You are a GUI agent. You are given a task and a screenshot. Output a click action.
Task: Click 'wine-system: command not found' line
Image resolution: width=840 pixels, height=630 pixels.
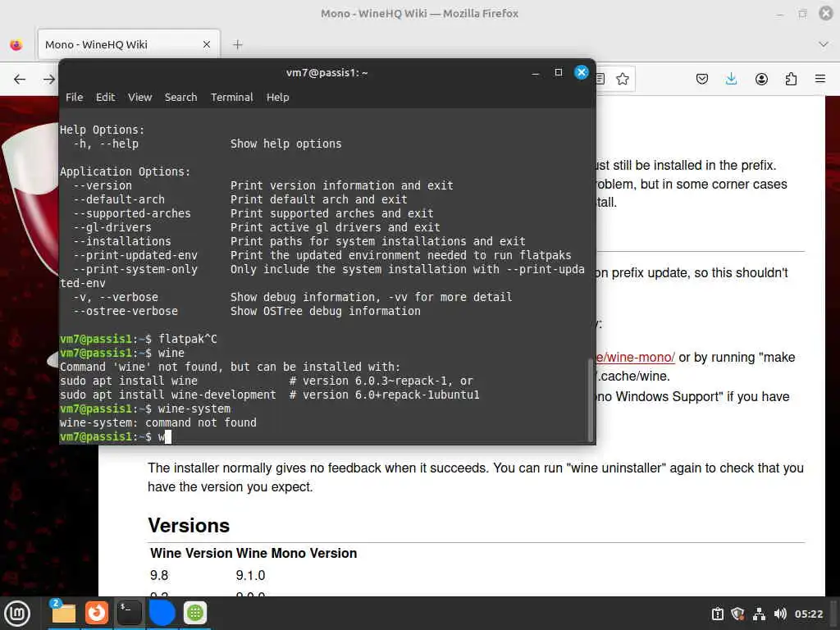click(158, 422)
